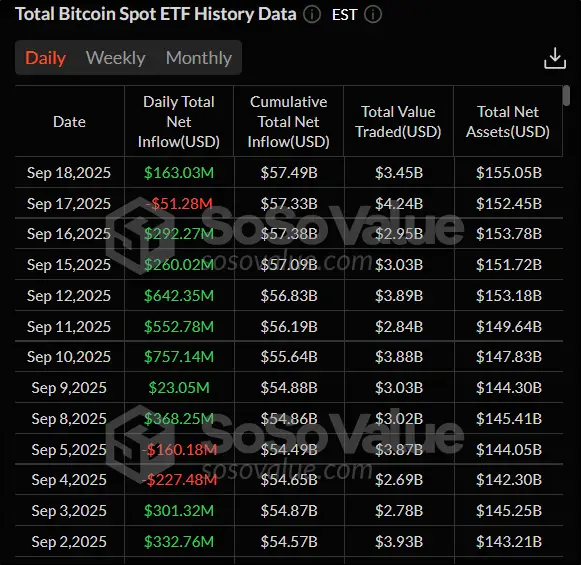This screenshot has width=581, height=565.
Task: Open info icon next to EST
Action: 372,15
